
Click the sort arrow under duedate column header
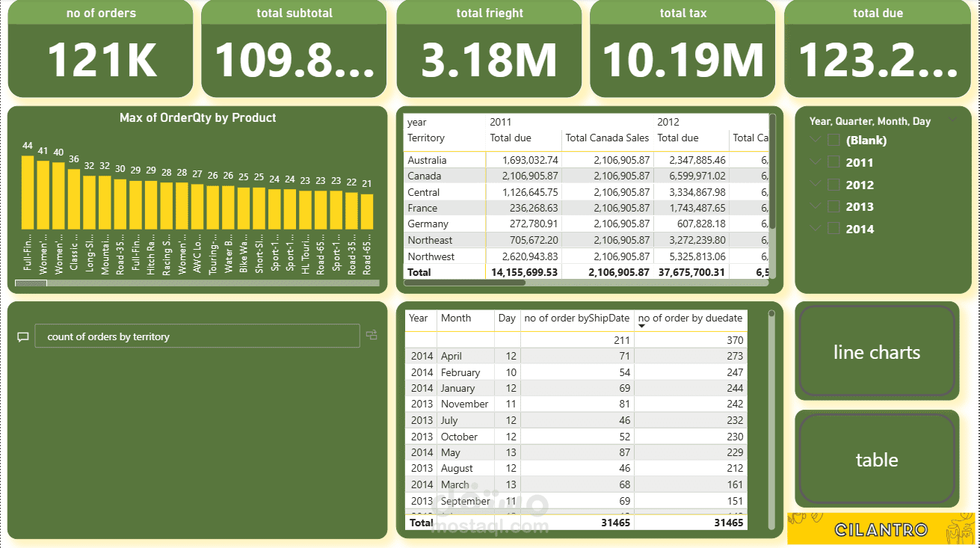coord(641,326)
